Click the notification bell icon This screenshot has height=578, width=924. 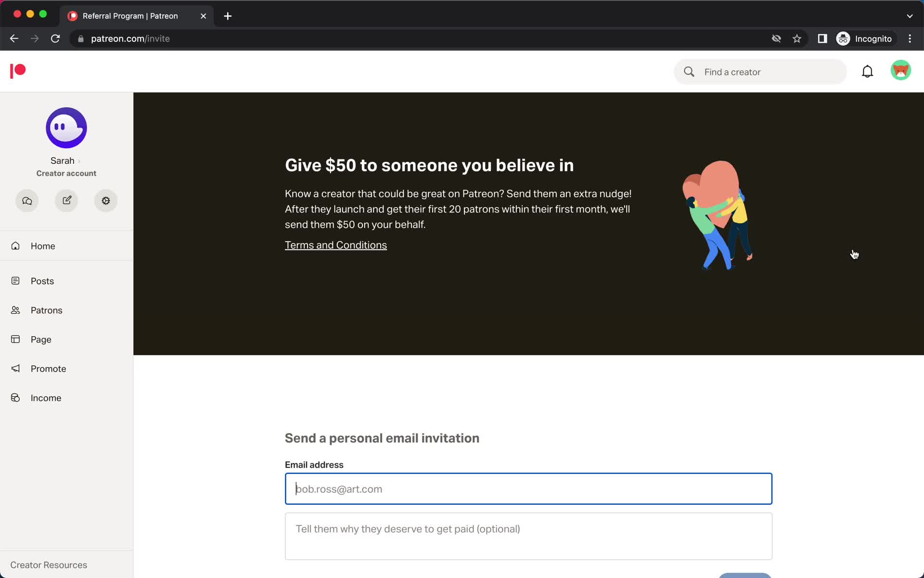(867, 71)
